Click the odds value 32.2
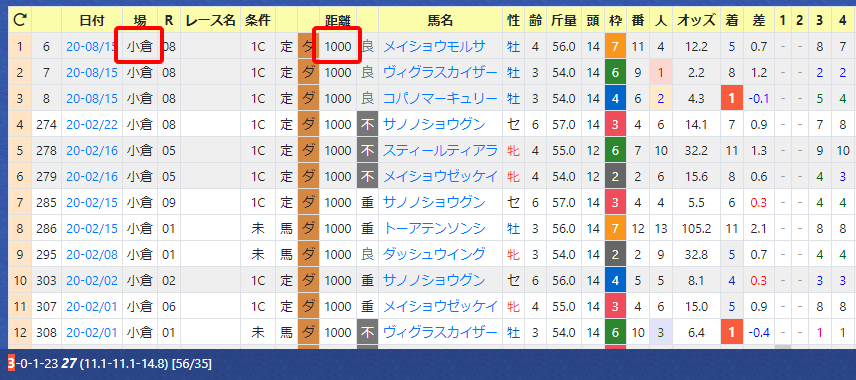 click(x=696, y=151)
